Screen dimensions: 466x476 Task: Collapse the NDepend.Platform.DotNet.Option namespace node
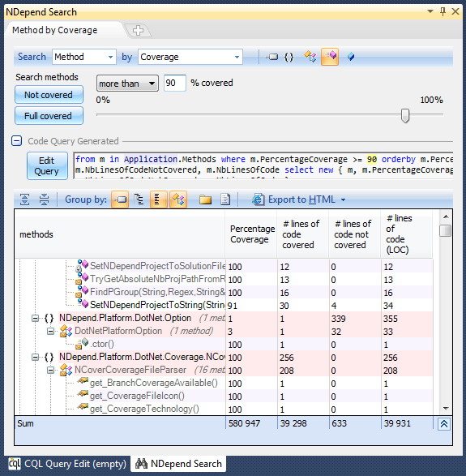(x=35, y=318)
